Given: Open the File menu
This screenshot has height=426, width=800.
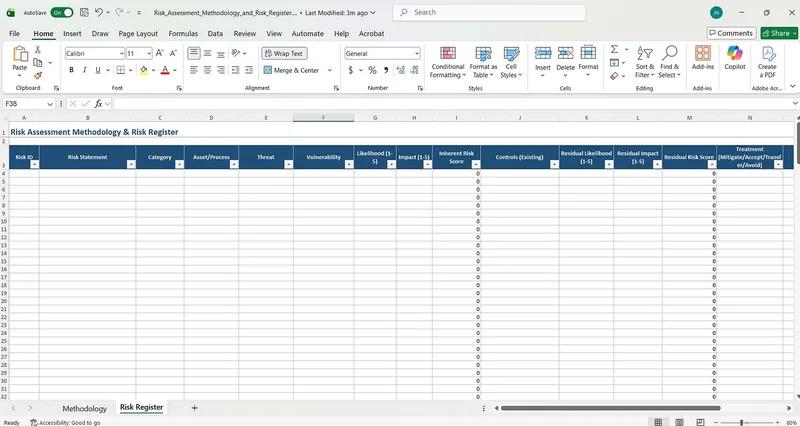Looking at the screenshot, I should click(15, 33).
